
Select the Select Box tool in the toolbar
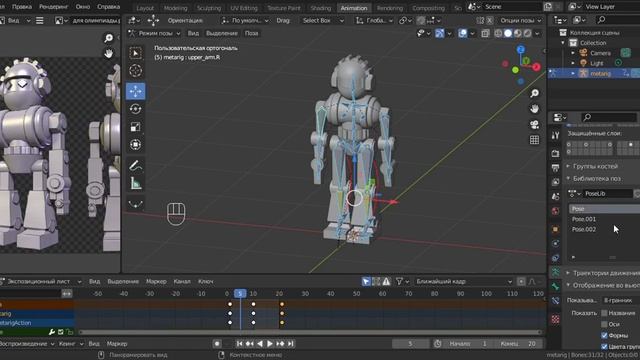(136, 53)
